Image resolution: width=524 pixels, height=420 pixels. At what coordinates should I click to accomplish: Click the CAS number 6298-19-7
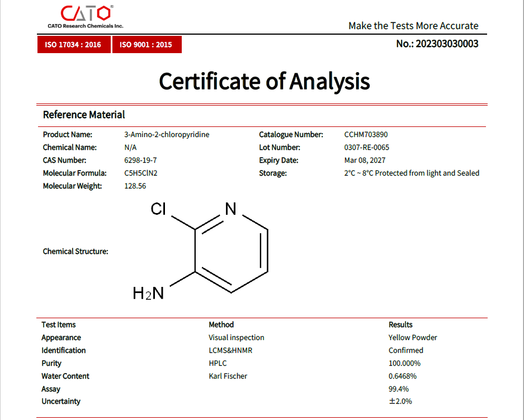click(140, 161)
